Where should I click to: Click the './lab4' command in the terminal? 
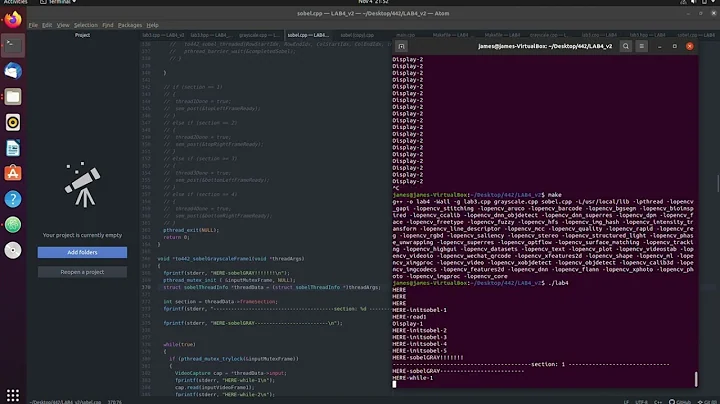(x=558, y=283)
